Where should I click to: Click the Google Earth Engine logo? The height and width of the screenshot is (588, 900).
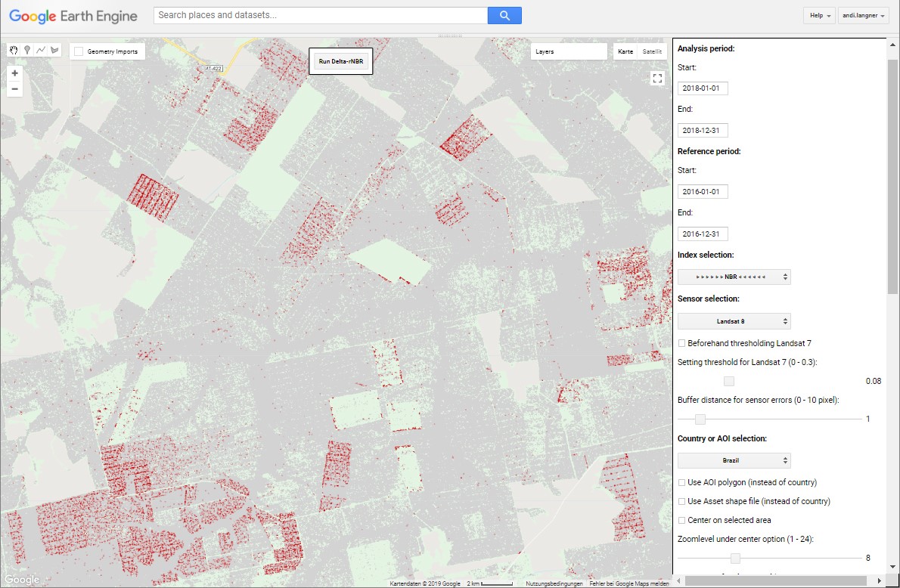[x=73, y=16]
